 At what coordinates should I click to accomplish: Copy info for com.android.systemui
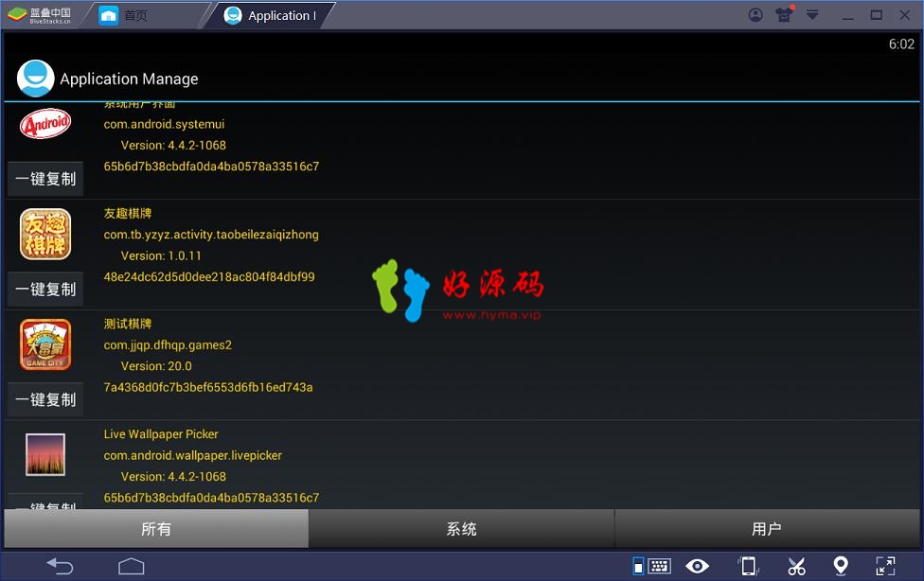tap(45, 179)
